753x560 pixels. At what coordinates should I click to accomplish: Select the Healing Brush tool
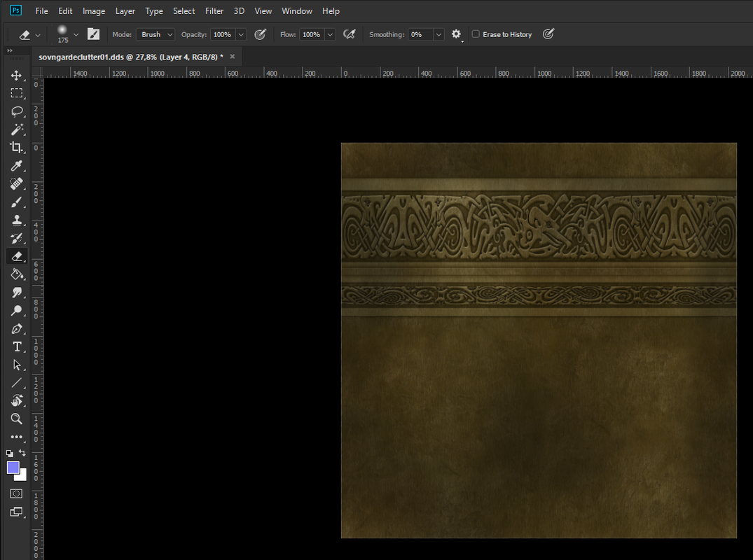point(16,184)
